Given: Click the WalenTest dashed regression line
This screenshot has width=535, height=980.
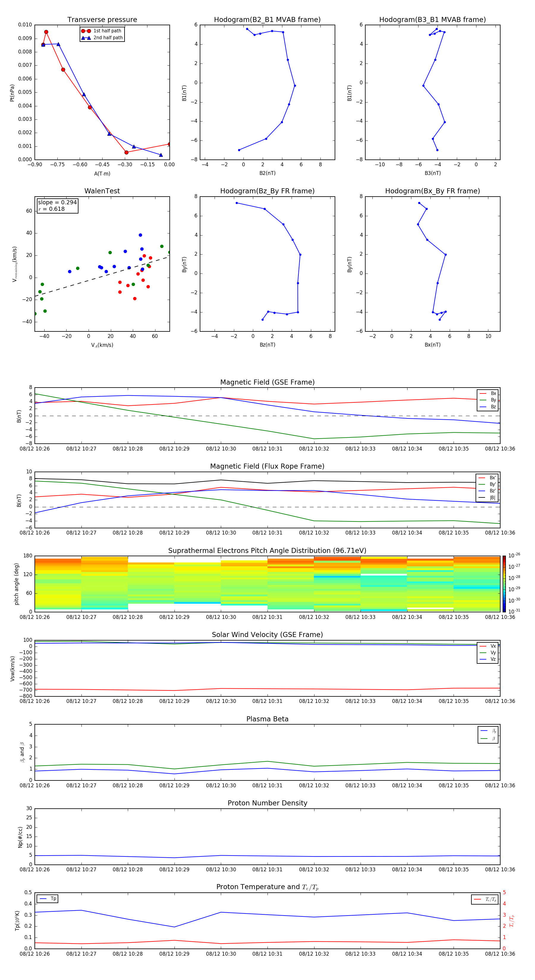Looking at the screenshot, I should pyautogui.click(x=102, y=276).
